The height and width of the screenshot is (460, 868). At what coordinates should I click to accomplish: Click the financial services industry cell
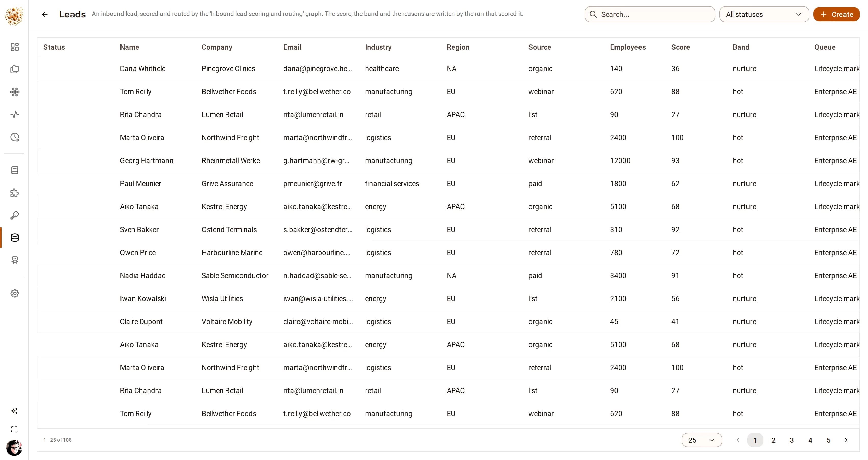coord(392,183)
